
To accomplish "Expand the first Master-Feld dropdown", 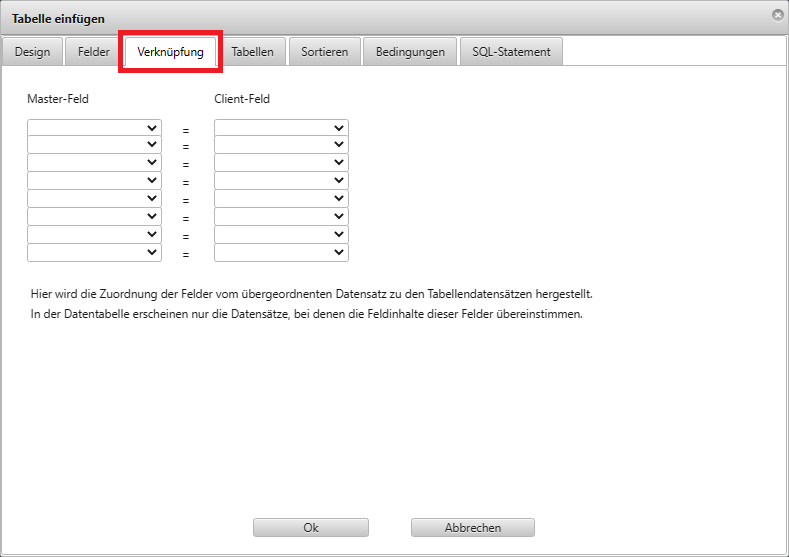I will tap(94, 128).
